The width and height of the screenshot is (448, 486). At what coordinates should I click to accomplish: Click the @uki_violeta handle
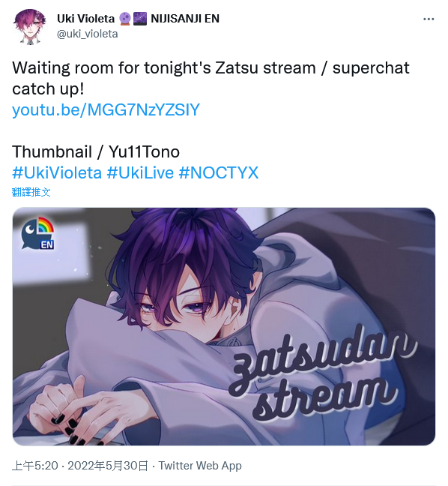[88, 34]
